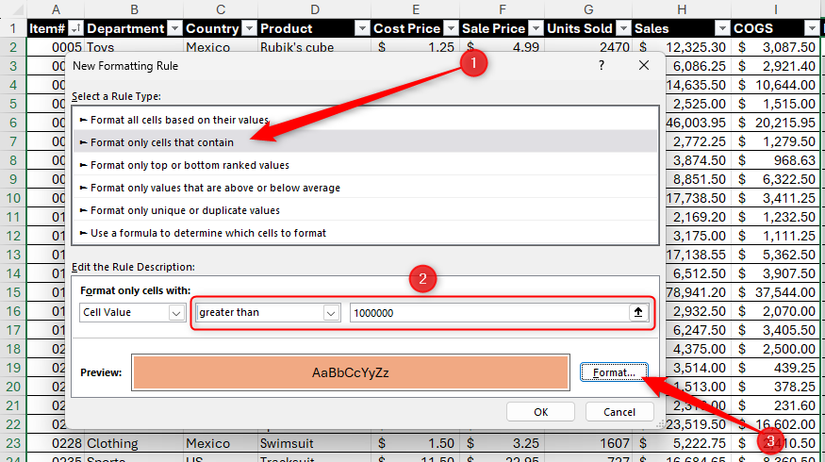Click COGS cell showing 20,215.95

pyautogui.click(x=776, y=123)
